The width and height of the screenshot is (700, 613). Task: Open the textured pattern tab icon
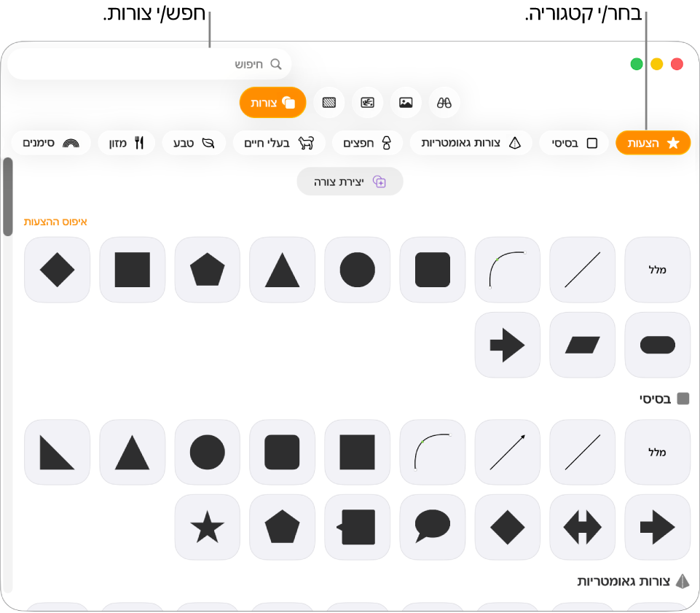tap(329, 103)
